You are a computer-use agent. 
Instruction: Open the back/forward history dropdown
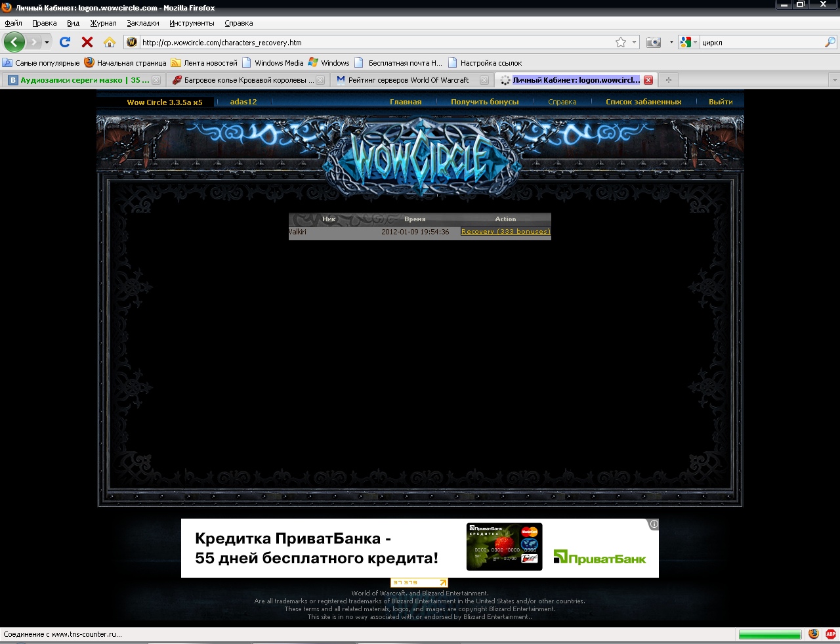click(x=47, y=42)
